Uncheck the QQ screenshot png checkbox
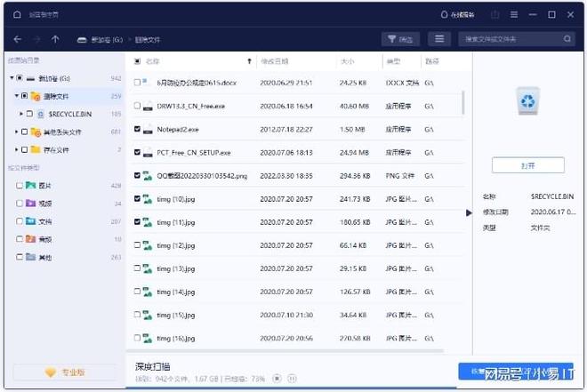 [x=137, y=175]
